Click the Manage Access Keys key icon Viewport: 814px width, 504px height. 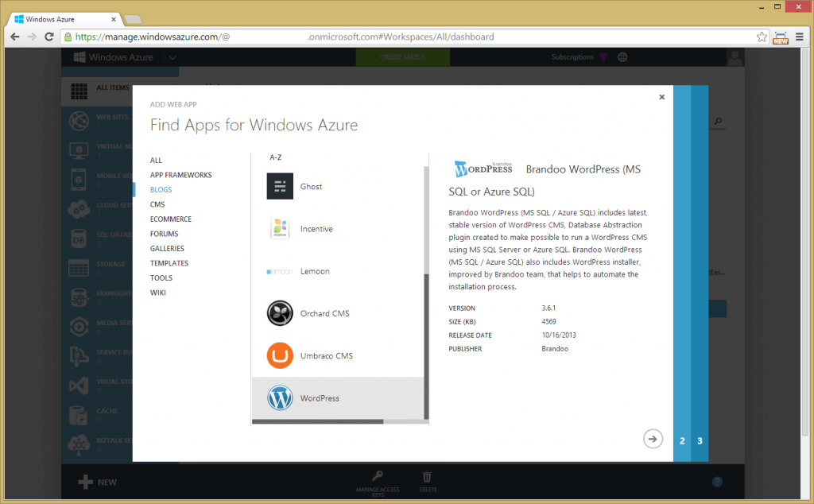[x=378, y=476]
